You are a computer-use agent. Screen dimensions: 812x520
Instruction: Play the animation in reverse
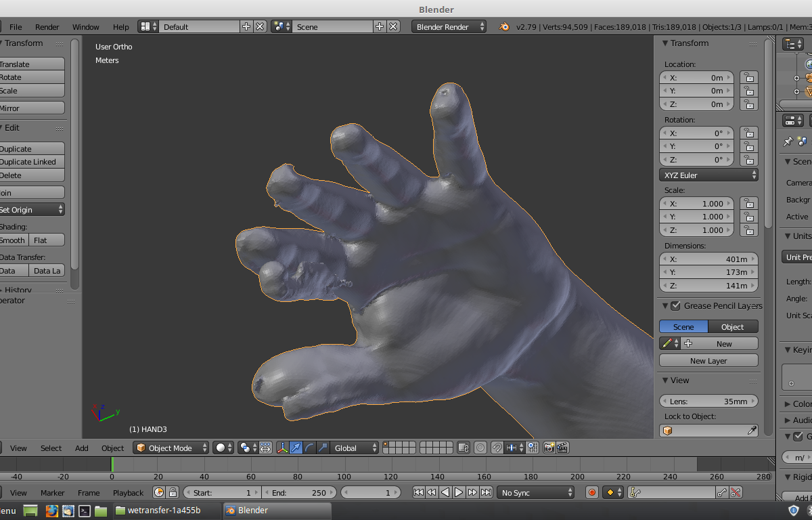tap(445, 492)
